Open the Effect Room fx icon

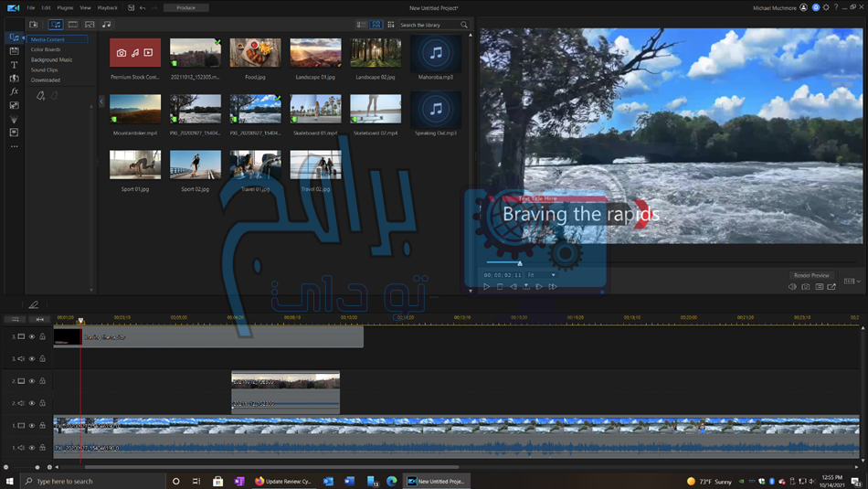click(14, 91)
